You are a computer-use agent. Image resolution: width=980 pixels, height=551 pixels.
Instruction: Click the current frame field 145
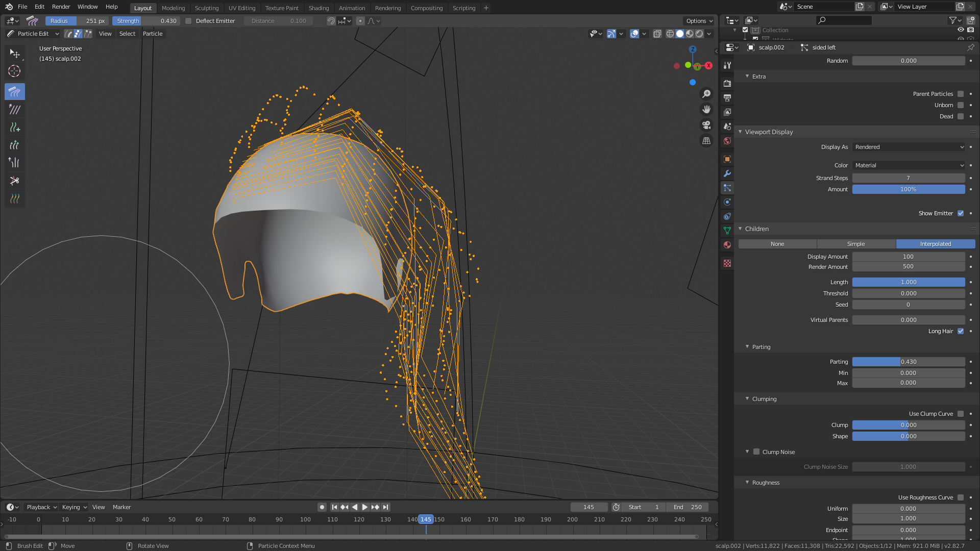point(589,507)
